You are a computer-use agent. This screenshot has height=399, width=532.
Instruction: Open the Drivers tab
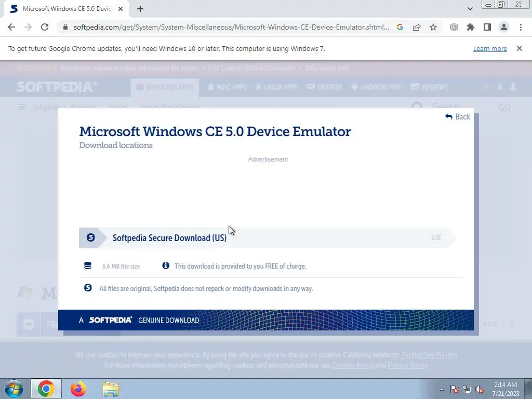click(325, 87)
